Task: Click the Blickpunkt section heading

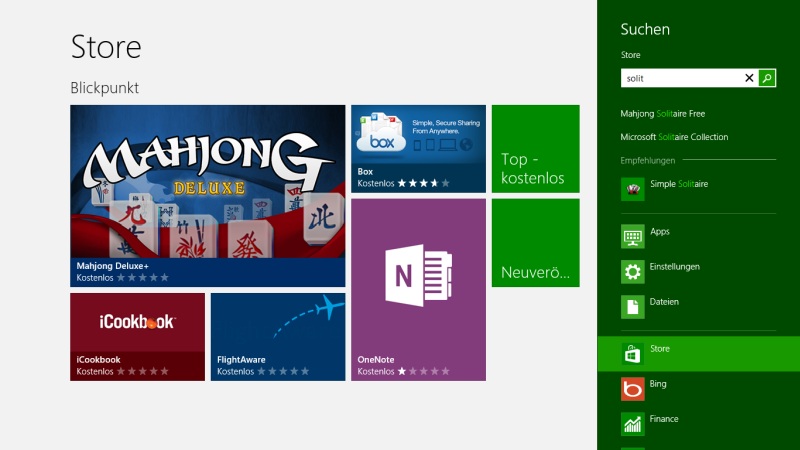Action: [105, 88]
